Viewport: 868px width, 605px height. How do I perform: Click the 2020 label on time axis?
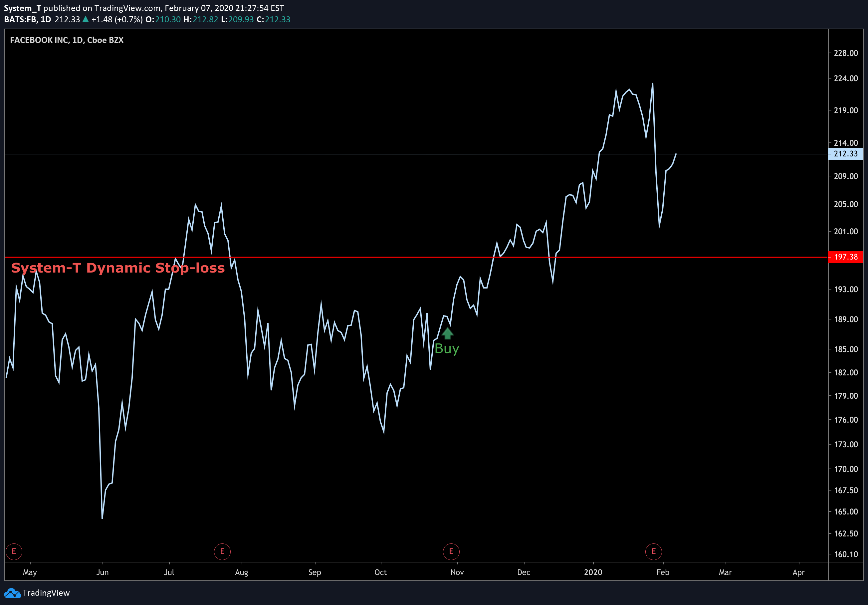[x=593, y=572]
